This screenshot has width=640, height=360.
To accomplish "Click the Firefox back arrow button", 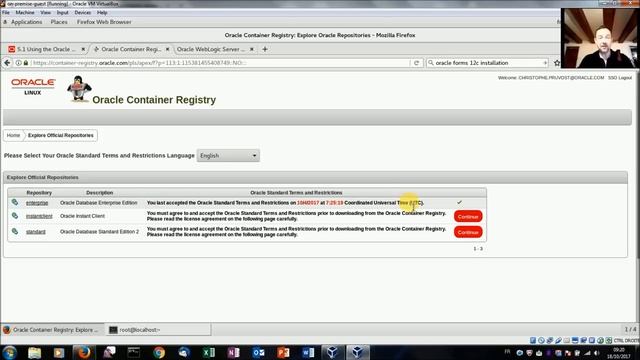I will click(x=7, y=63).
